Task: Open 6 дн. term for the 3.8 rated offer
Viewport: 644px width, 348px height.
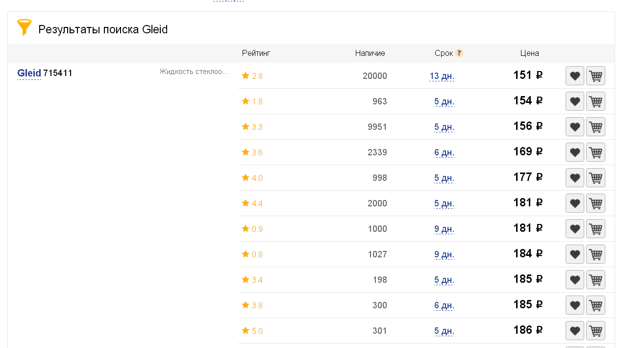Action: coord(444,305)
